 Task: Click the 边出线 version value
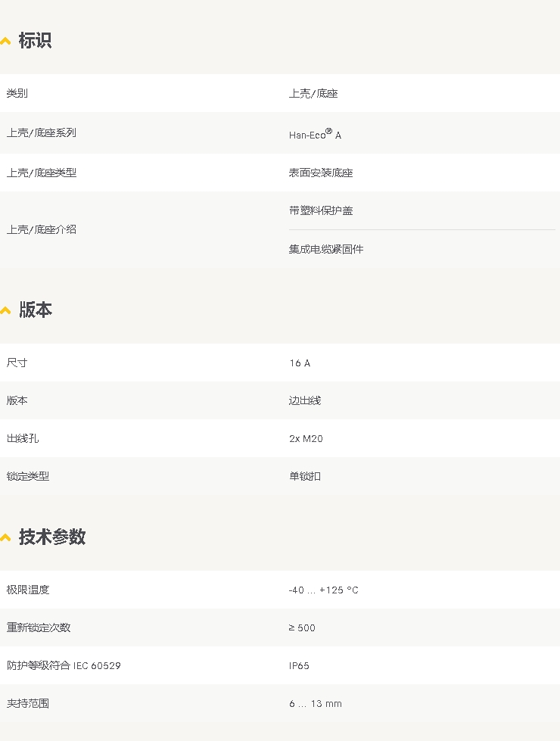pos(305,400)
